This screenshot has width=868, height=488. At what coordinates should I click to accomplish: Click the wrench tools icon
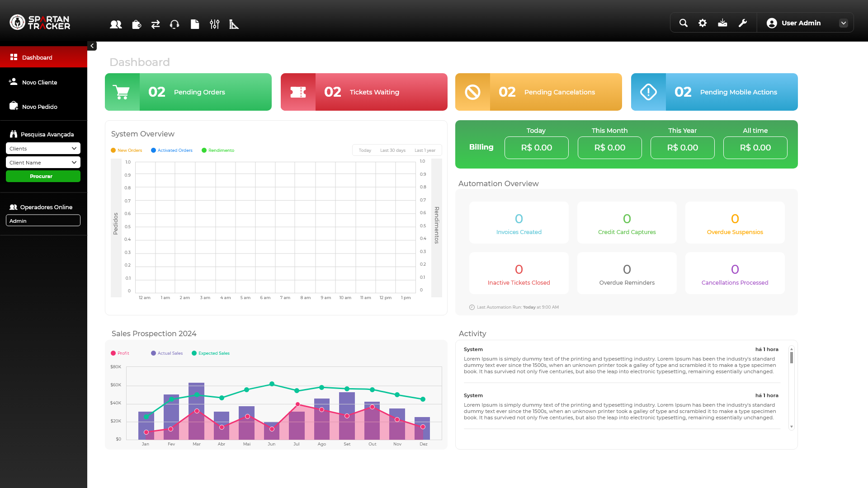(743, 23)
